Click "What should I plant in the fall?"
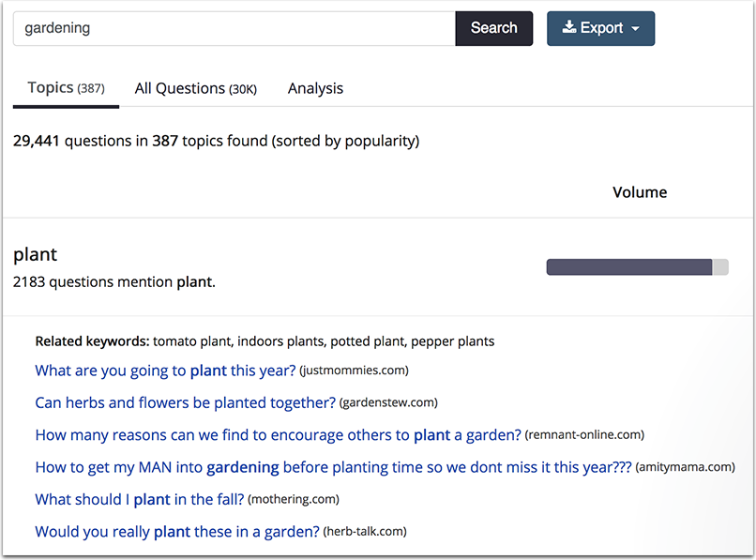Screen dimensions: 756x560 (x=139, y=499)
